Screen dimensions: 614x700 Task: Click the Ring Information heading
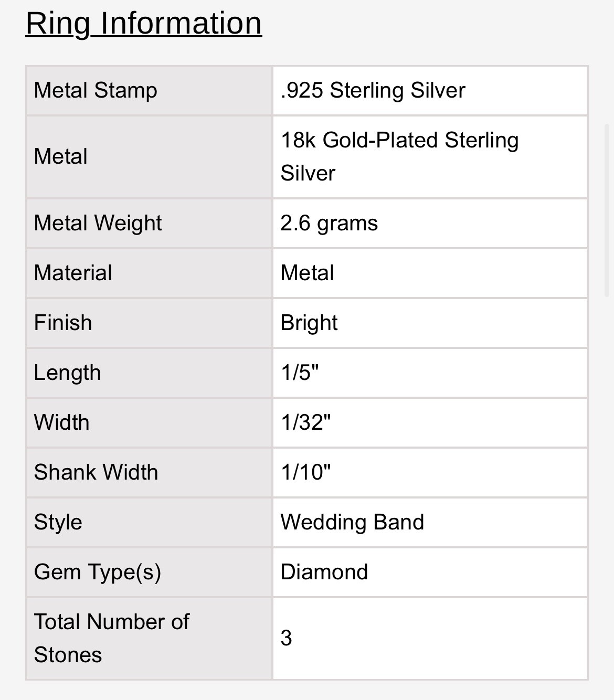coord(144,23)
